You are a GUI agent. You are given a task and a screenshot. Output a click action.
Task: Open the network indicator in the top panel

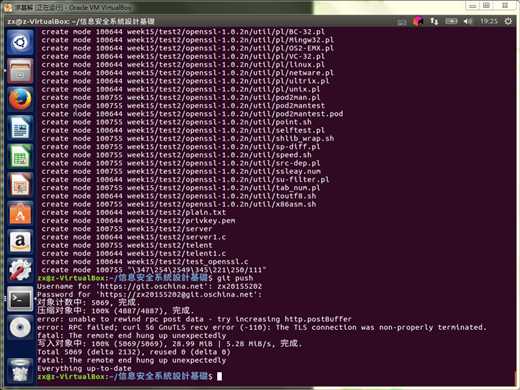click(x=434, y=21)
